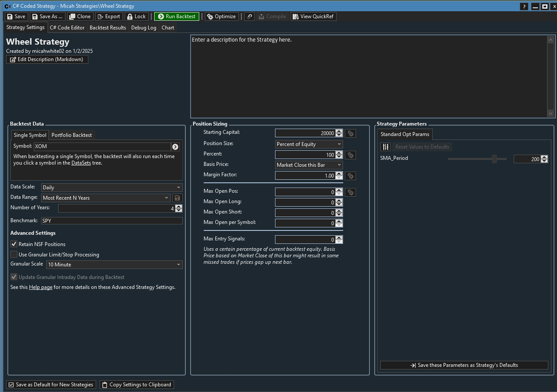Expand the Position Size dropdown

click(308, 144)
